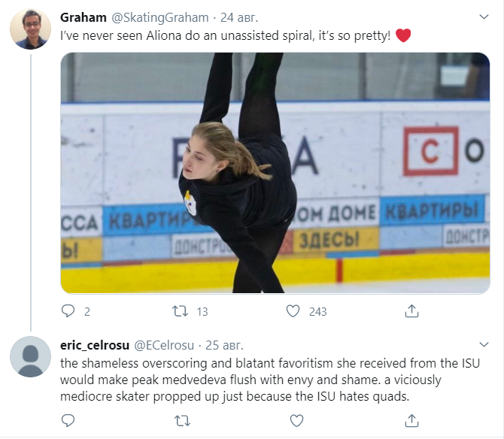Image resolution: width=504 pixels, height=439 pixels.
Task: Reply to eric_celrosu's comment
Action: point(68,420)
